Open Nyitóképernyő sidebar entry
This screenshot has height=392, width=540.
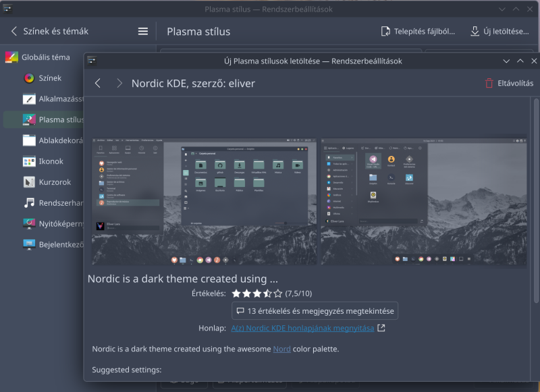point(43,224)
